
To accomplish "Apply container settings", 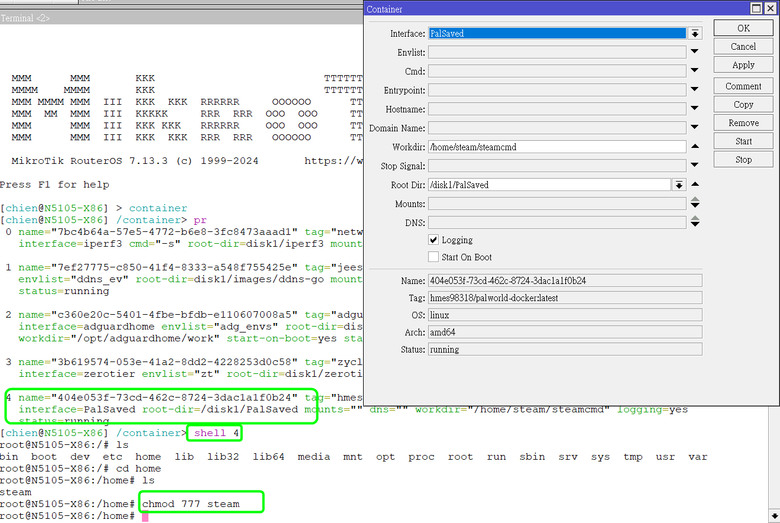I will [x=743, y=65].
